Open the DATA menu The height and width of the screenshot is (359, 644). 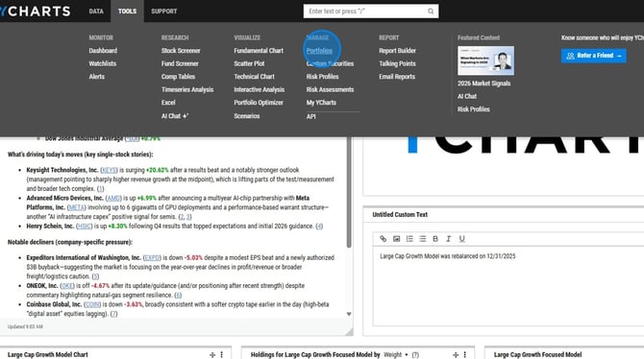click(x=96, y=12)
